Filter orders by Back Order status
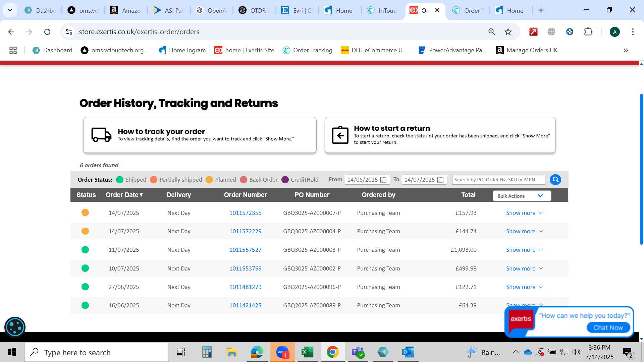Image resolution: width=644 pixels, height=362 pixels. point(259,180)
